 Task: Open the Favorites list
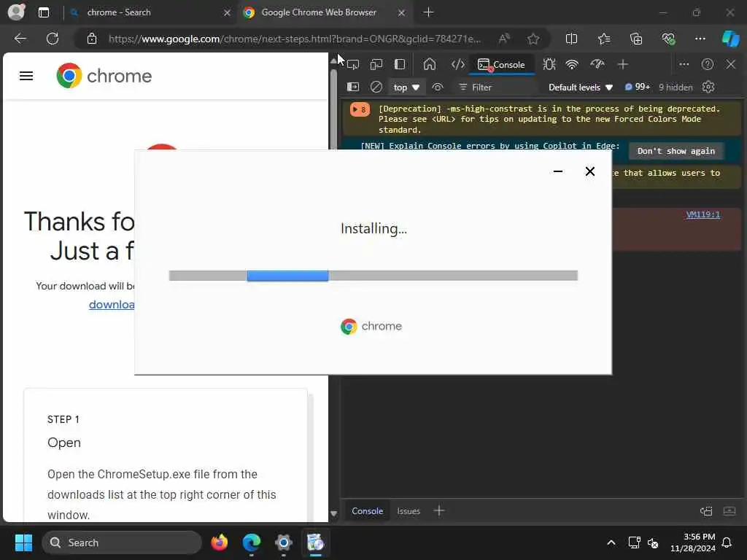tap(603, 39)
